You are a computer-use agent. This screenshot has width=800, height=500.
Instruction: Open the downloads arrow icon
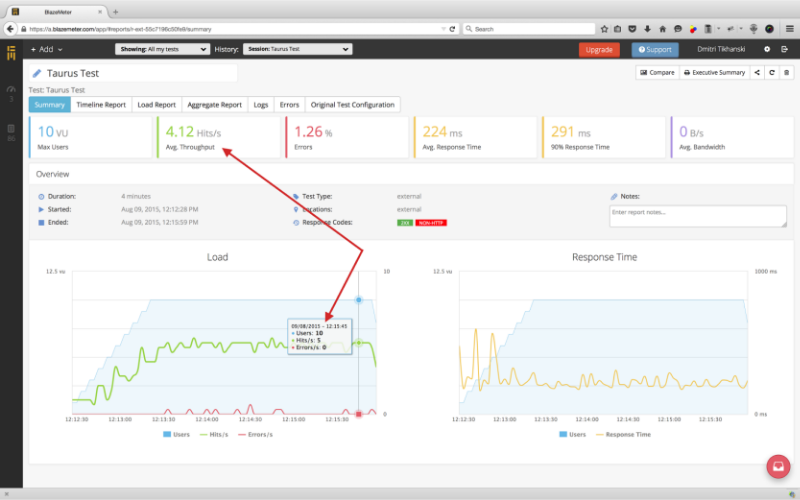point(647,29)
